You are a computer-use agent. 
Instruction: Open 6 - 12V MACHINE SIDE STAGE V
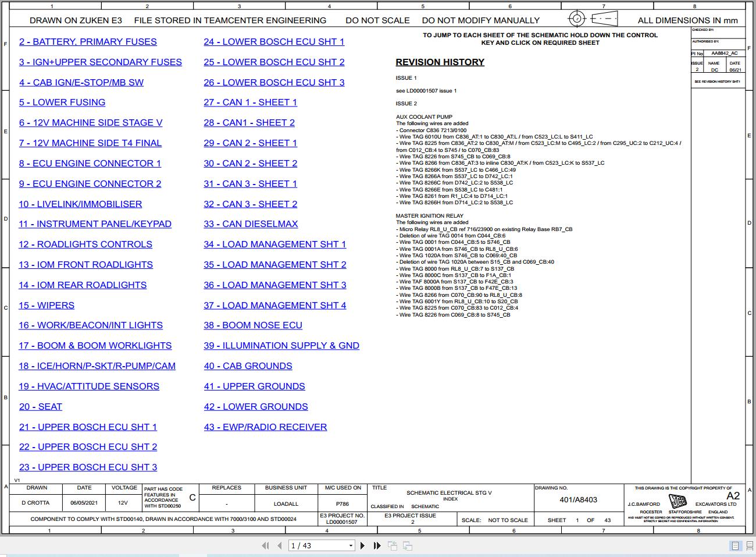coord(91,123)
